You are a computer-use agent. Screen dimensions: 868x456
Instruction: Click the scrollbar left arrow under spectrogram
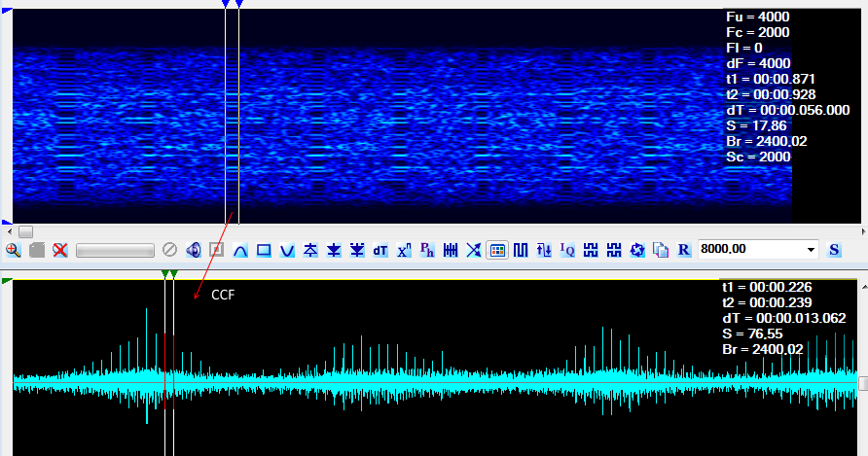(x=9, y=231)
